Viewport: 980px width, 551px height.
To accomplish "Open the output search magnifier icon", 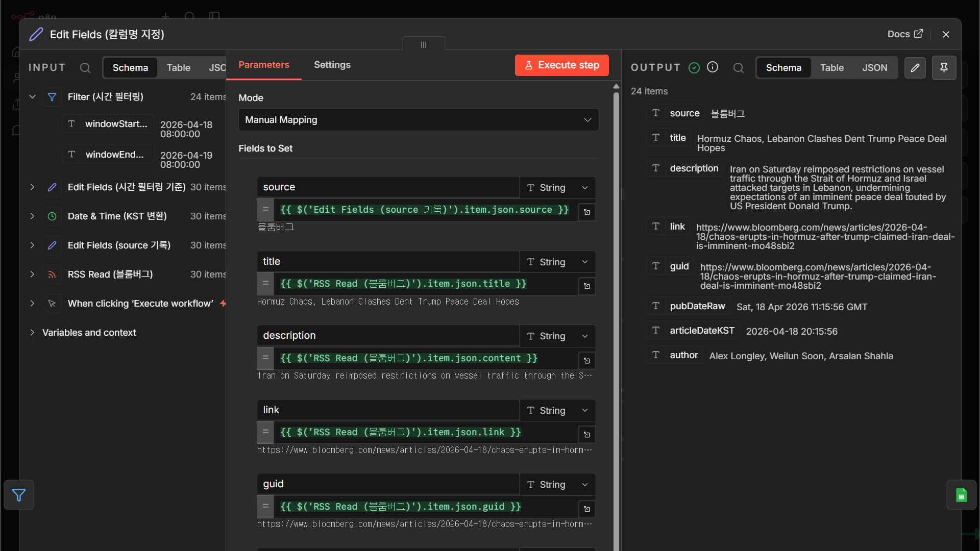I will click(x=739, y=68).
